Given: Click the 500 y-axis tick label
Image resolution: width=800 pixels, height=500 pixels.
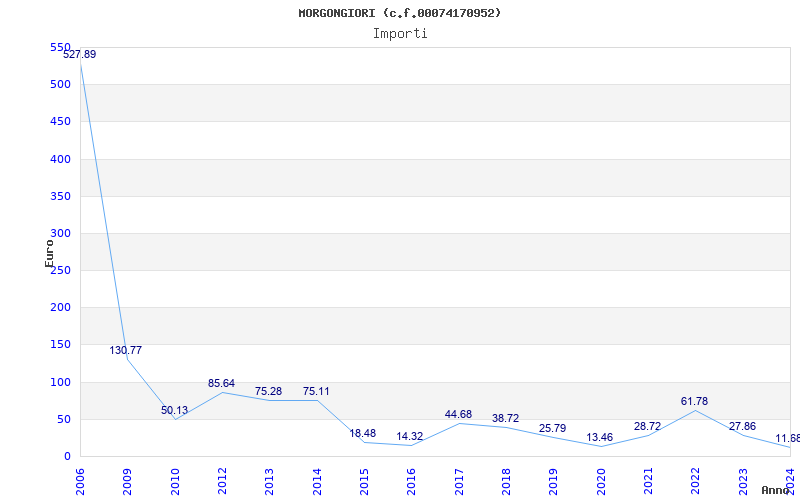Looking at the screenshot, I should (x=60, y=85).
